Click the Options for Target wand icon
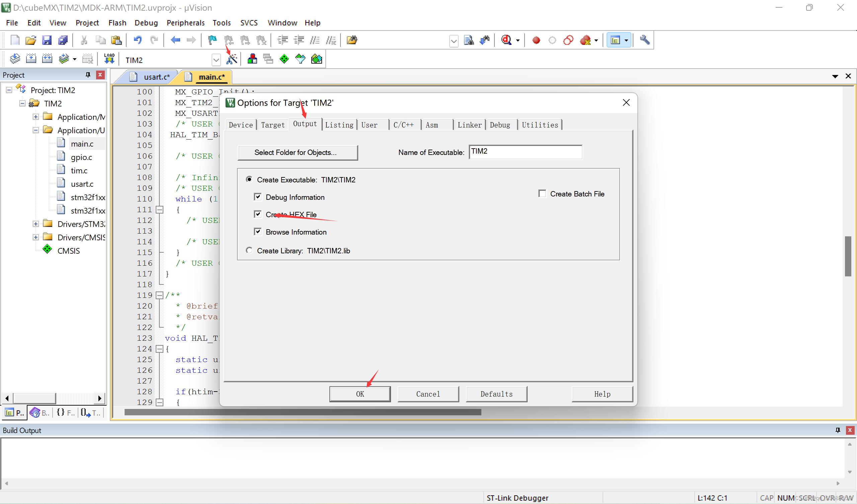 [x=232, y=59]
